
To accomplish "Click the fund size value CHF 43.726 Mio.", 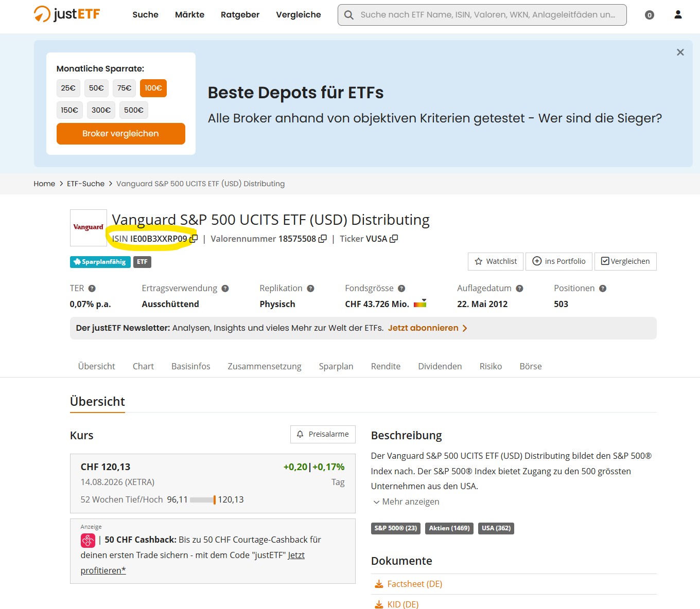I will pyautogui.click(x=377, y=304).
